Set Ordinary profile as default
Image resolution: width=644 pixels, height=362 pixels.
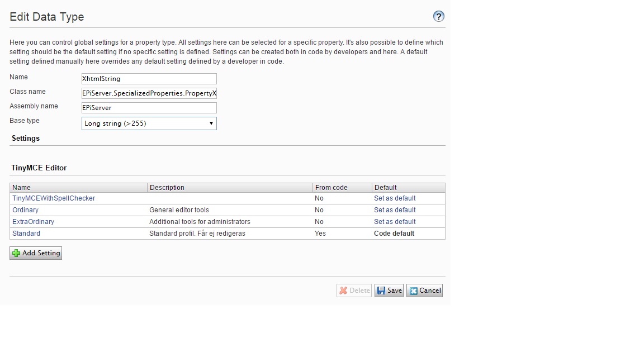click(x=395, y=209)
